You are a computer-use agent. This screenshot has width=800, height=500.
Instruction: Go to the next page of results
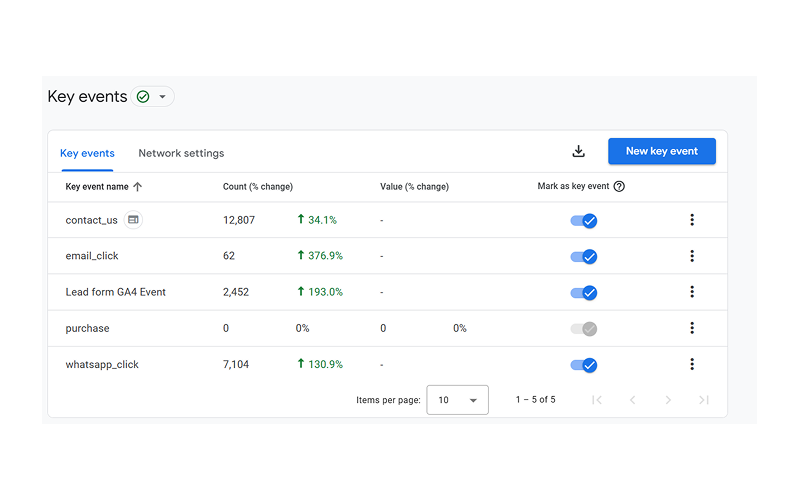668,400
